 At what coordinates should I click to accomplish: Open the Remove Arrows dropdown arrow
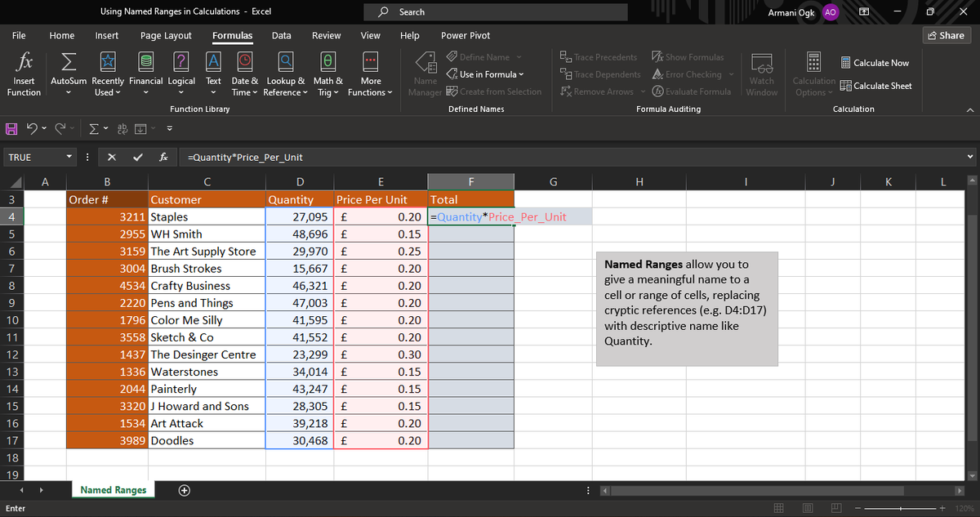(x=642, y=91)
